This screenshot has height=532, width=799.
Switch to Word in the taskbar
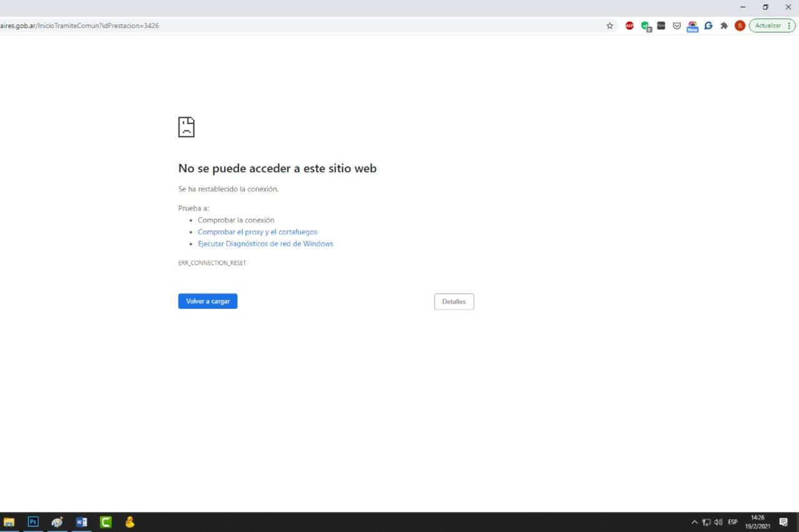click(81, 522)
